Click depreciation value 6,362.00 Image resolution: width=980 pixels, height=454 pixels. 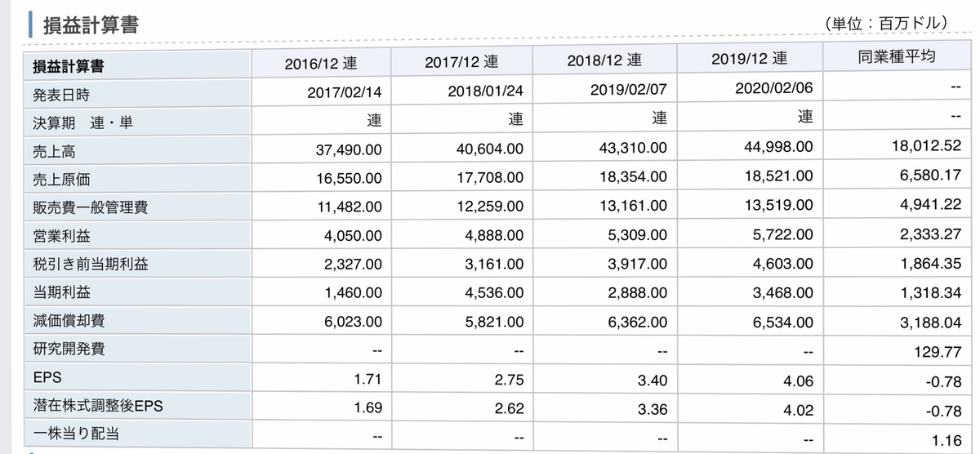[637, 323]
